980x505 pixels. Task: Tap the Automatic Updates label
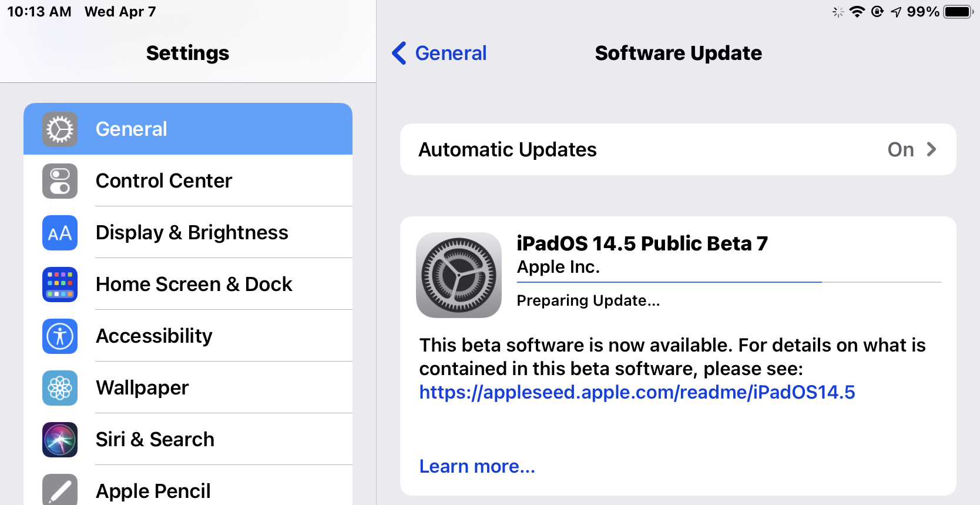[508, 149]
